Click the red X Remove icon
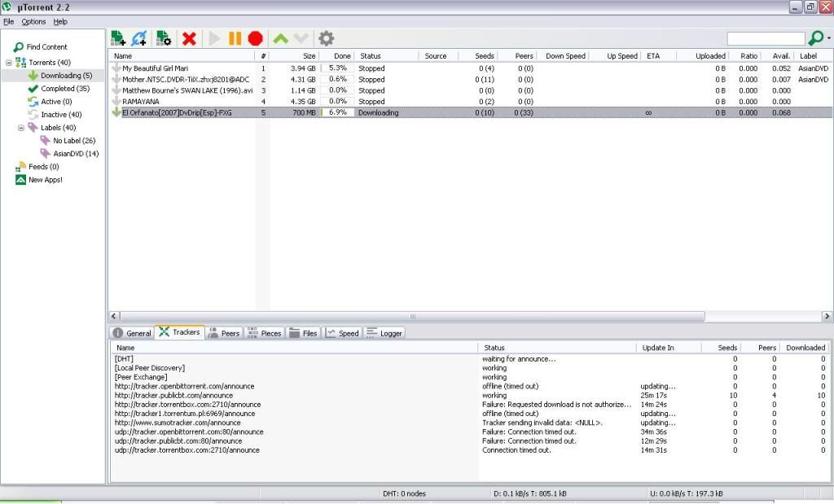Screen dimensions: 834x504 point(189,38)
